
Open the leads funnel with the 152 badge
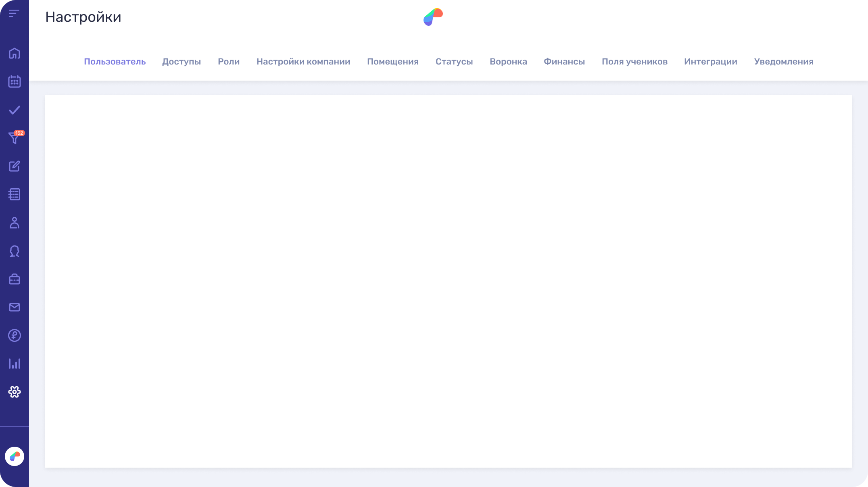pyautogui.click(x=15, y=138)
